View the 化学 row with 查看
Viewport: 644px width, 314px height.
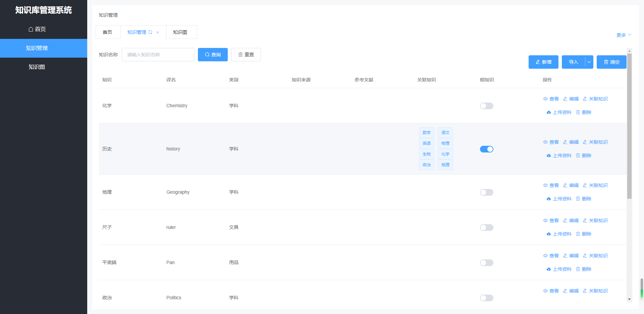coord(551,99)
